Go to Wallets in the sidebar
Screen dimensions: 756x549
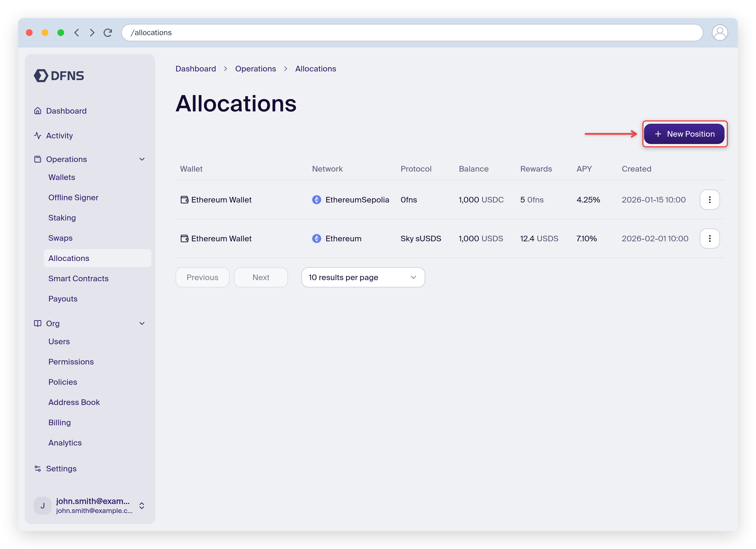pos(62,177)
